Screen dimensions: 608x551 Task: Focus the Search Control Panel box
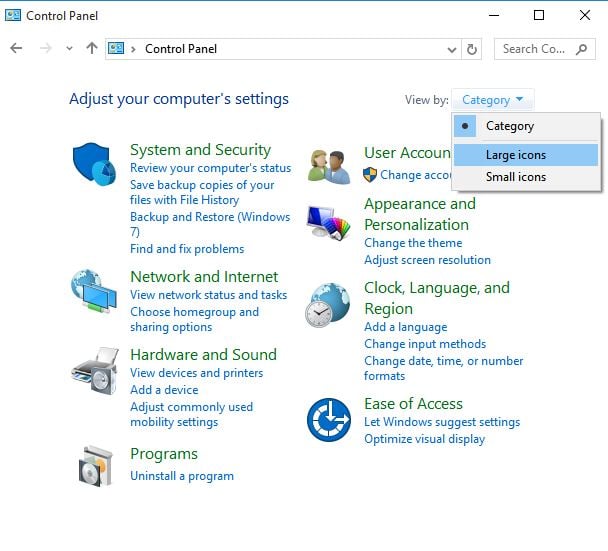point(544,49)
